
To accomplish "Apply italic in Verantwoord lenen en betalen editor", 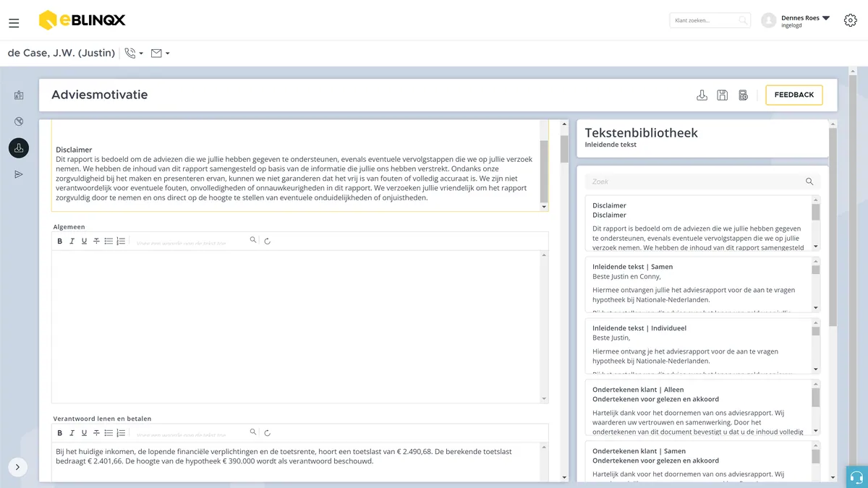I will click(x=72, y=433).
